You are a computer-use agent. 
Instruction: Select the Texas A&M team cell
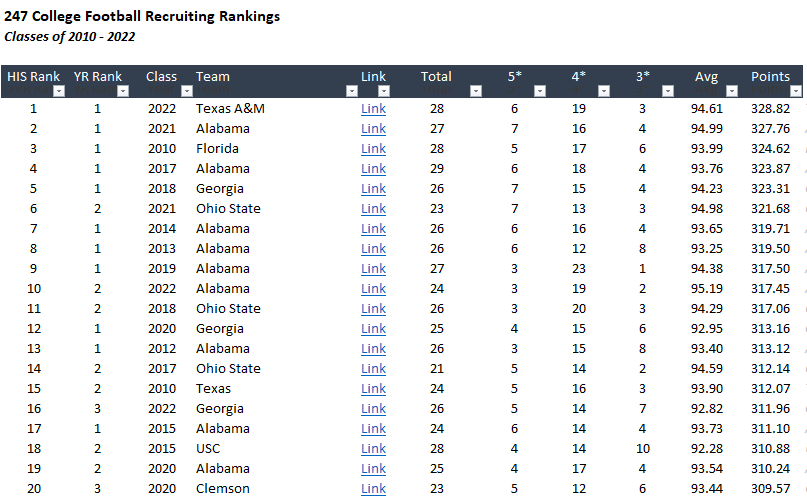tap(230, 109)
